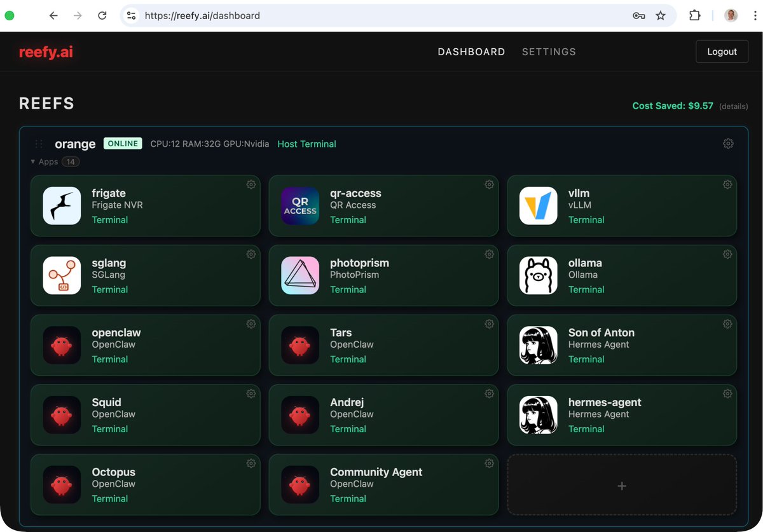This screenshot has width=763, height=532.
Task: Open settings gear for hermes-agent card
Action: click(727, 393)
